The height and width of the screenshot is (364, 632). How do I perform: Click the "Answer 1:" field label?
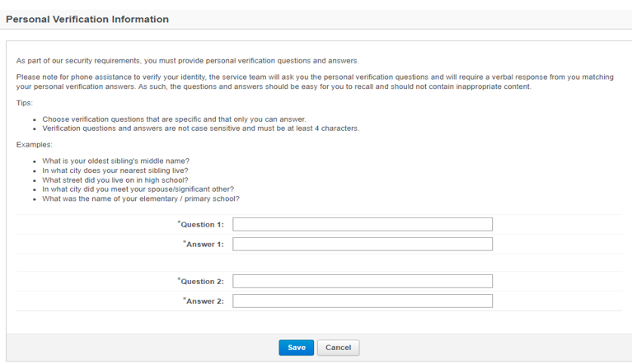click(x=204, y=245)
